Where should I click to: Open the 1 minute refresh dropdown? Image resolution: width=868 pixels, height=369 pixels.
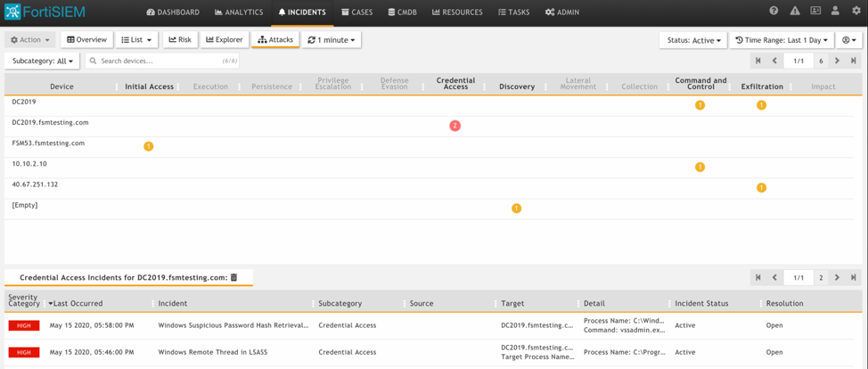click(332, 40)
